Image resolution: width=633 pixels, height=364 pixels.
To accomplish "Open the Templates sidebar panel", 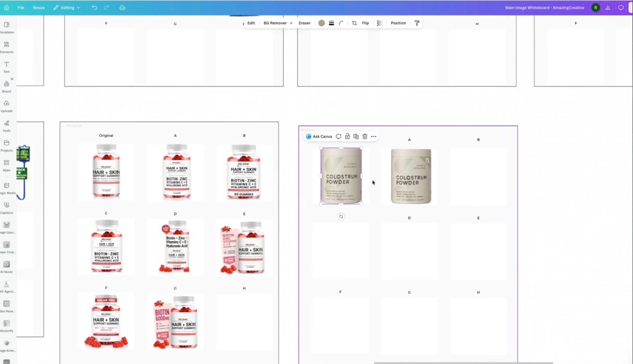I will pyautogui.click(x=6, y=28).
